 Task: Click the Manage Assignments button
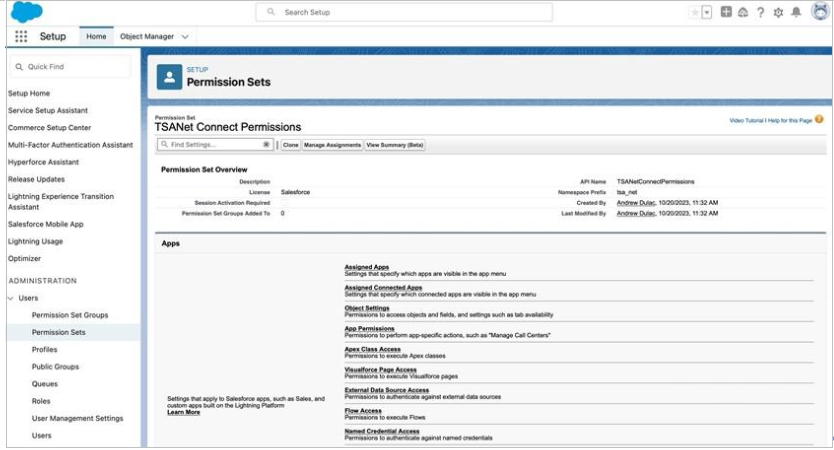pyautogui.click(x=332, y=145)
